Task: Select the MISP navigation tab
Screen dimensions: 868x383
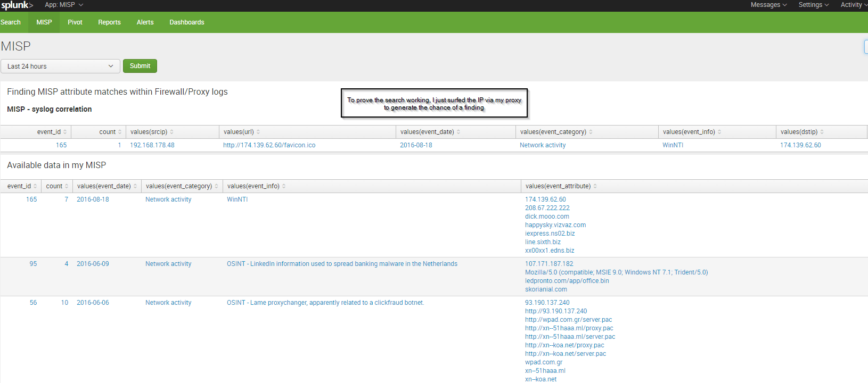Action: (x=44, y=22)
